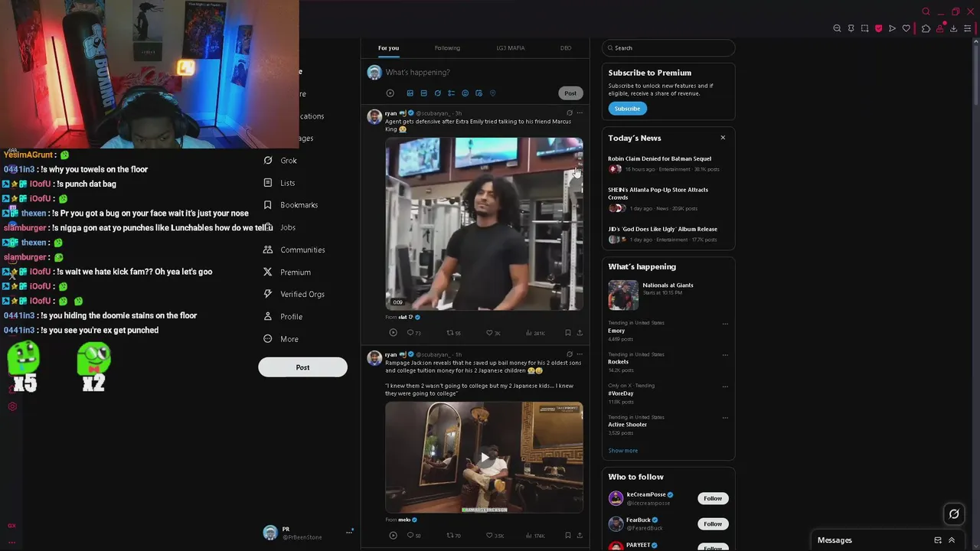This screenshot has width=980, height=551.
Task: Follow IceCreamPosse
Action: tap(713, 498)
